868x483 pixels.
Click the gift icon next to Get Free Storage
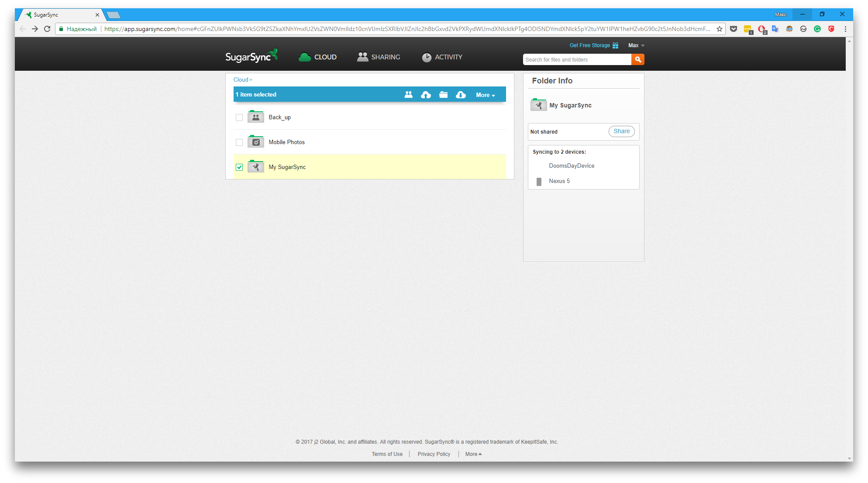[x=616, y=45]
